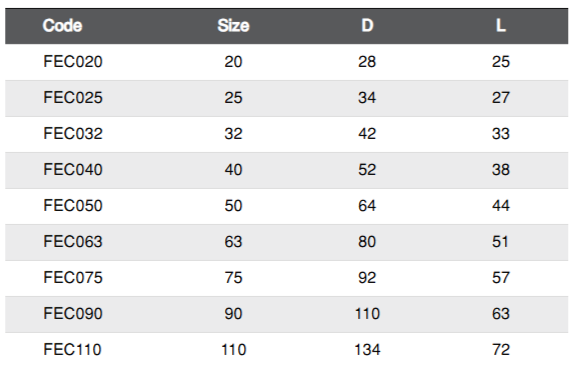Select product code FEC075
575x367 pixels.
(x=73, y=278)
